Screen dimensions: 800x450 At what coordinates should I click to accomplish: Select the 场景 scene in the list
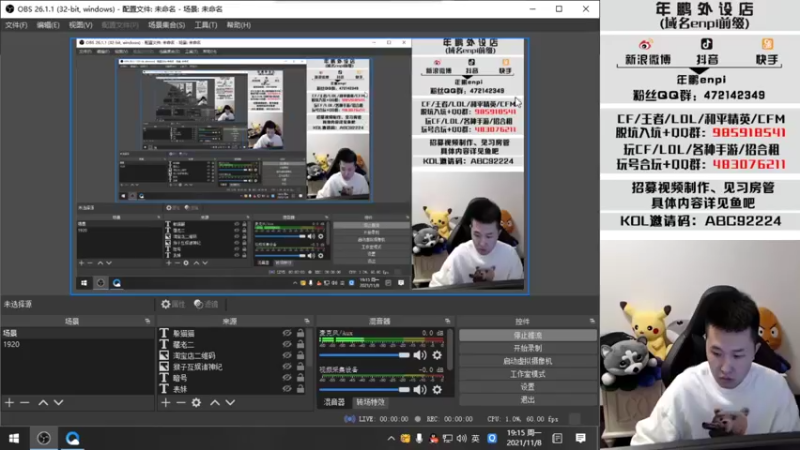pyautogui.click(x=78, y=333)
